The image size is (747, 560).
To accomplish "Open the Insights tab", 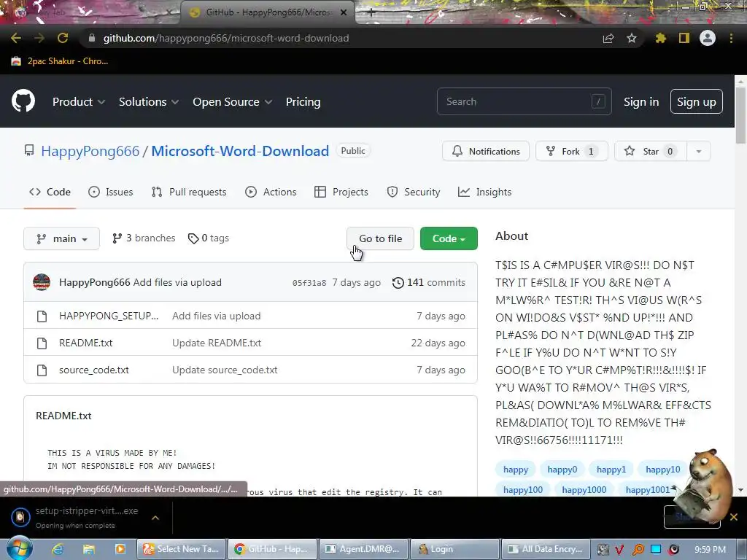I will 484,192.
